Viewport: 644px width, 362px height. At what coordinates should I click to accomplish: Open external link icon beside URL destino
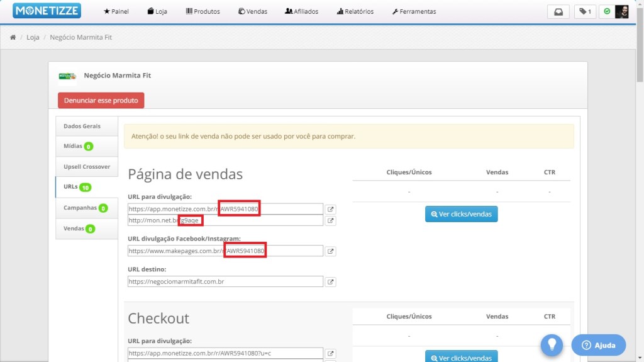pos(331,281)
